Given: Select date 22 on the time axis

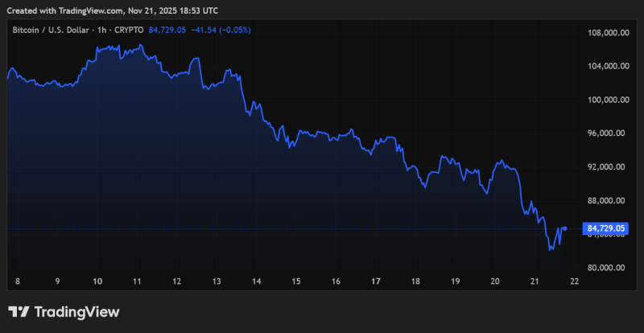Looking at the screenshot, I should click(x=573, y=282).
